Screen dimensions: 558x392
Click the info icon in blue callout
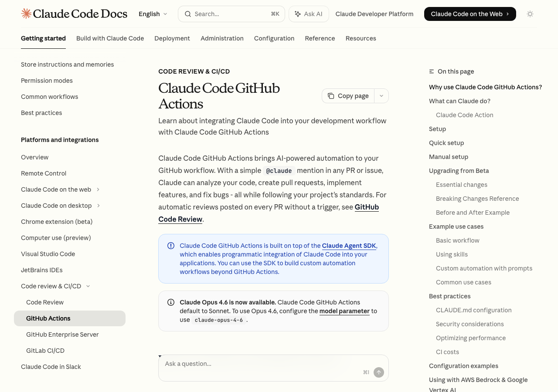(x=171, y=246)
